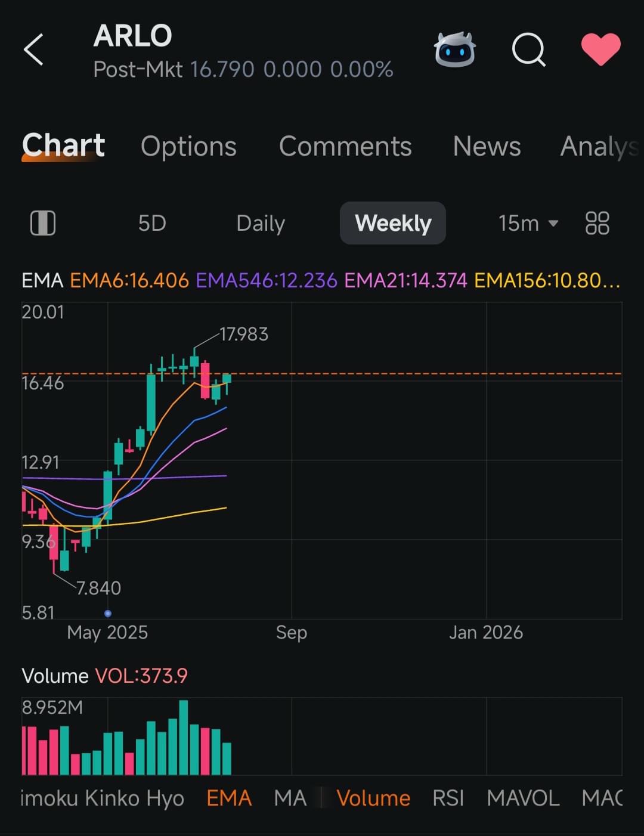Screen dimensions: 644x836
Task: Select the Ichimoku Kinko Hyo indicator
Action: click(103, 798)
